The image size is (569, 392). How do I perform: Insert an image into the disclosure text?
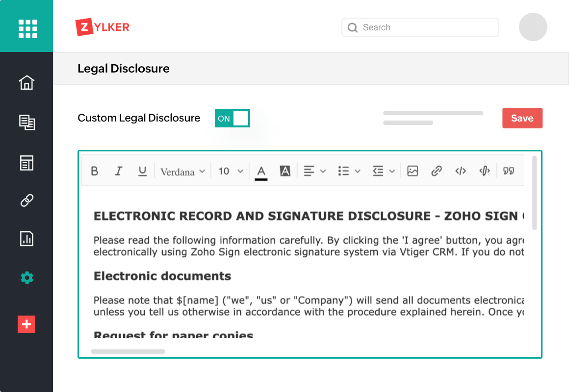412,171
